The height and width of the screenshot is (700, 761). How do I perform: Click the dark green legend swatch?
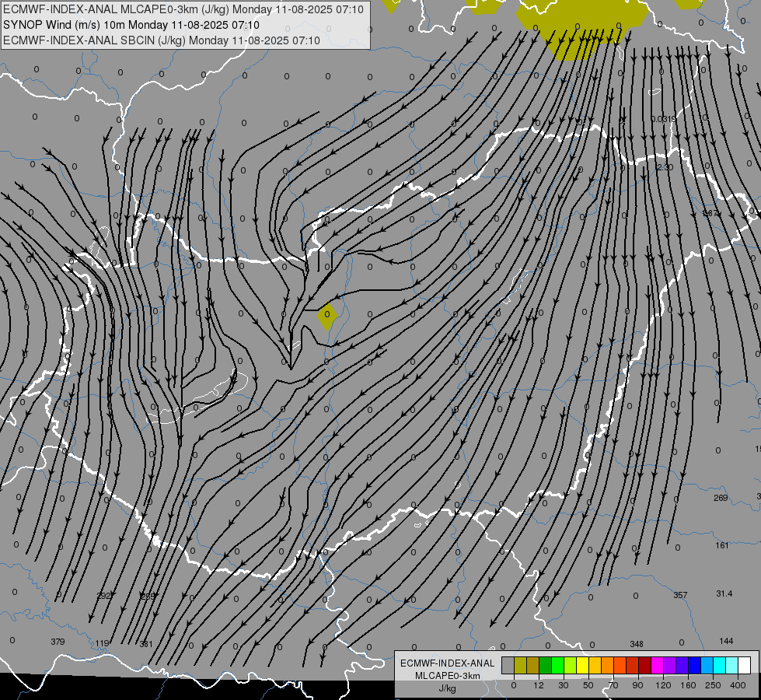(545, 666)
